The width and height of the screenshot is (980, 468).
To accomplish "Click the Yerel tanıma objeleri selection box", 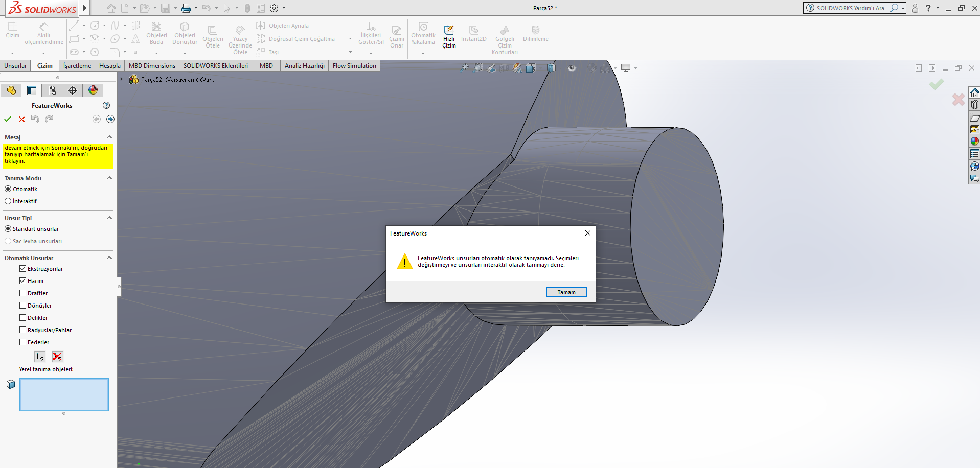I will pos(64,394).
